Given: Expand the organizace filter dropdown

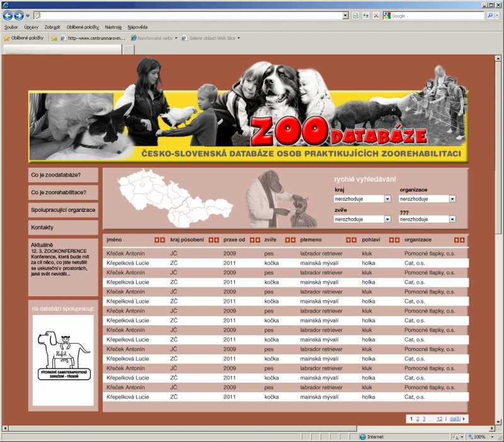Looking at the screenshot, I should tap(427, 199).
